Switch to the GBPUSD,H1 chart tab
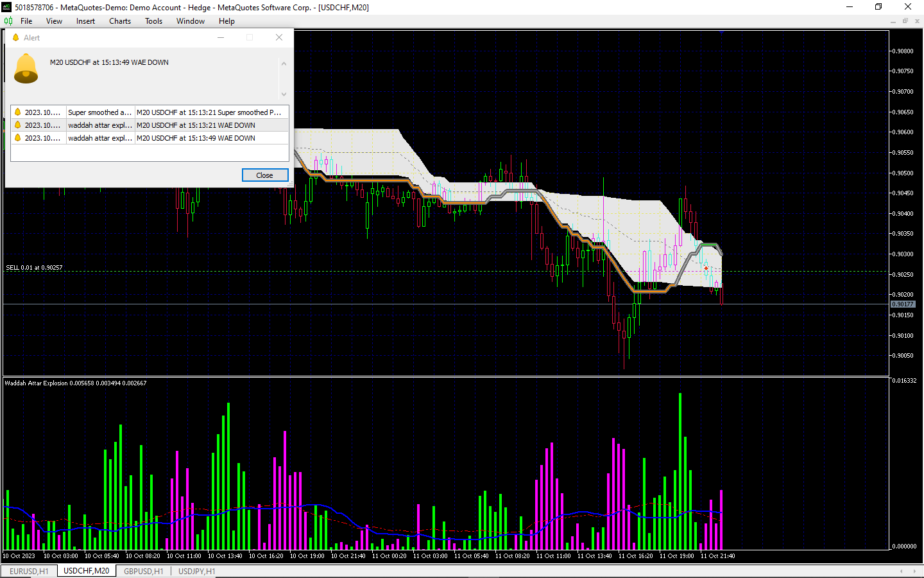The image size is (924, 578). point(144,571)
